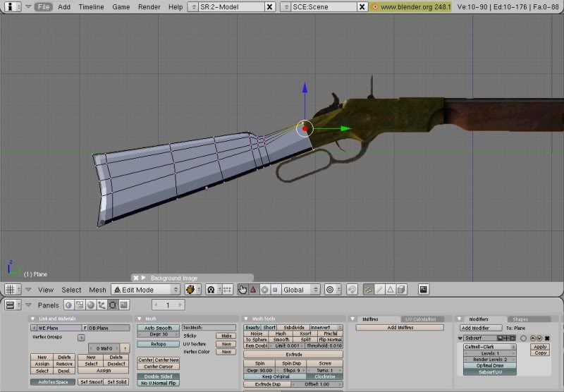Switch to face select mode
564x392 pixels.
point(391,290)
